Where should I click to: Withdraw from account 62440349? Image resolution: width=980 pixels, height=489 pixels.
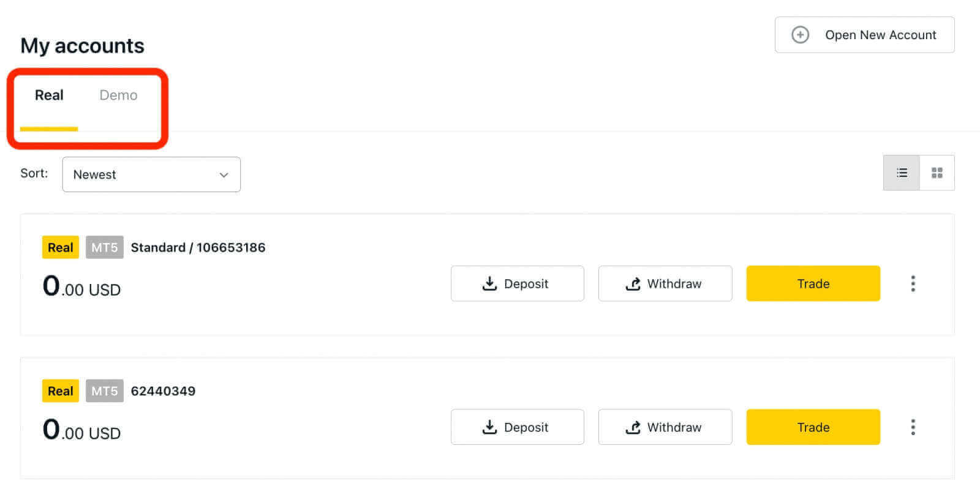click(665, 427)
